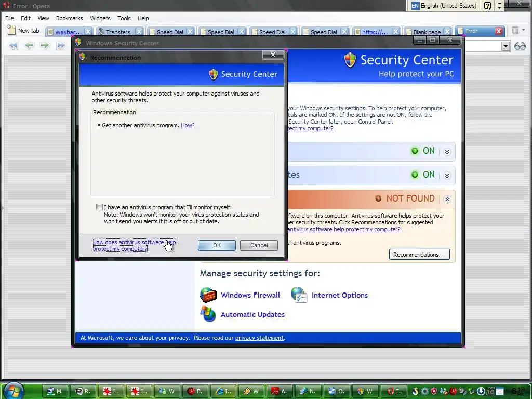Open the 'N.' network taskbar button
This screenshot has height=399, width=532.
click(x=308, y=391)
